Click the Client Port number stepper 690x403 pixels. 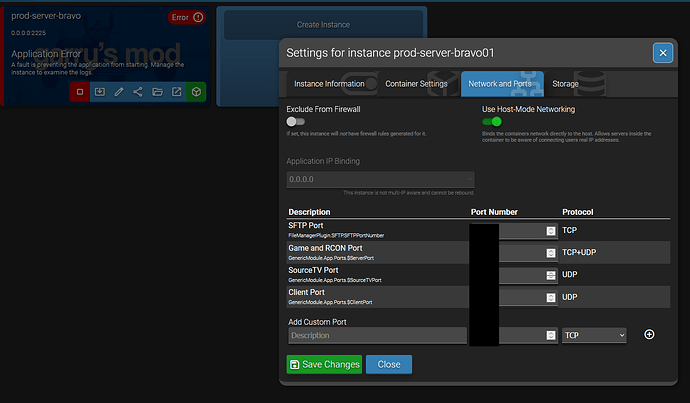[x=551, y=298]
